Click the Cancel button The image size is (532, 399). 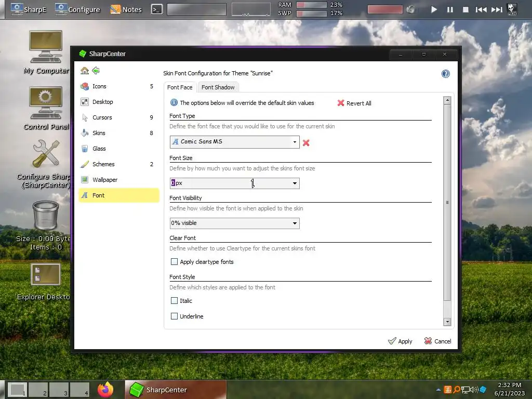(x=437, y=341)
